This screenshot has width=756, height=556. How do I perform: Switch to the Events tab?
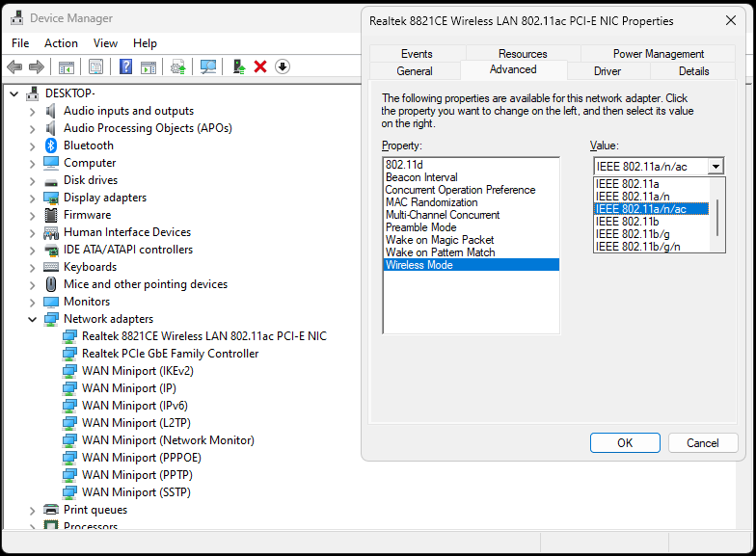(417, 54)
